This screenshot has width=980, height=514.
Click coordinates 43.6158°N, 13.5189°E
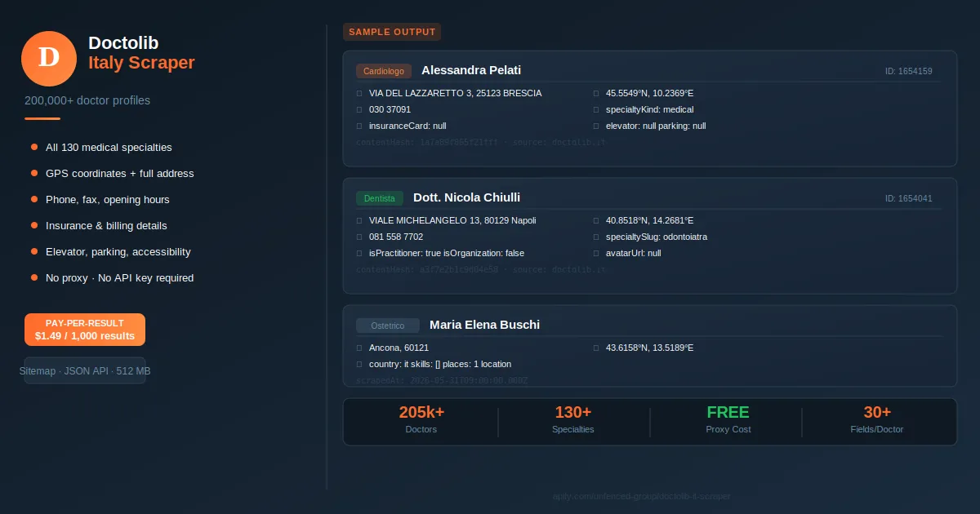[x=649, y=348]
